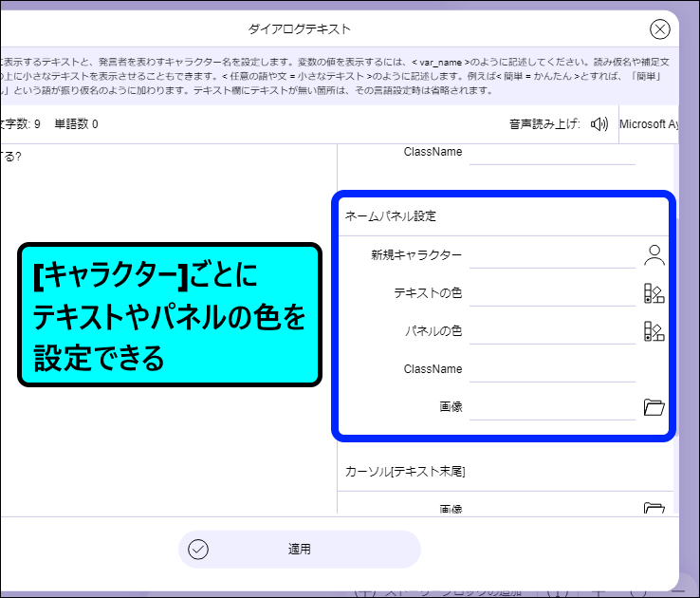700x598 pixels.
Task: Focus the パネルの色 value field
Action: (552, 331)
